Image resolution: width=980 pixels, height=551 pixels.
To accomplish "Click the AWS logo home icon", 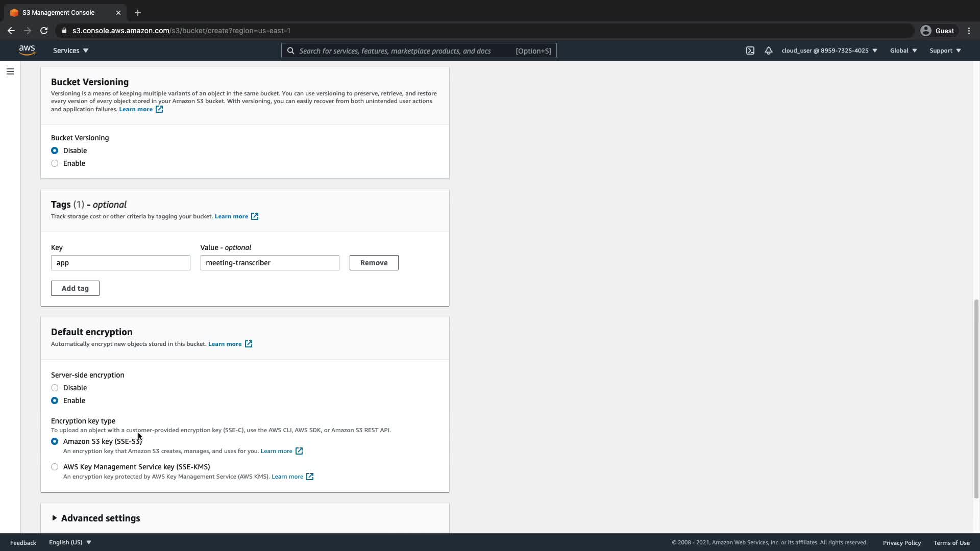I will (27, 50).
